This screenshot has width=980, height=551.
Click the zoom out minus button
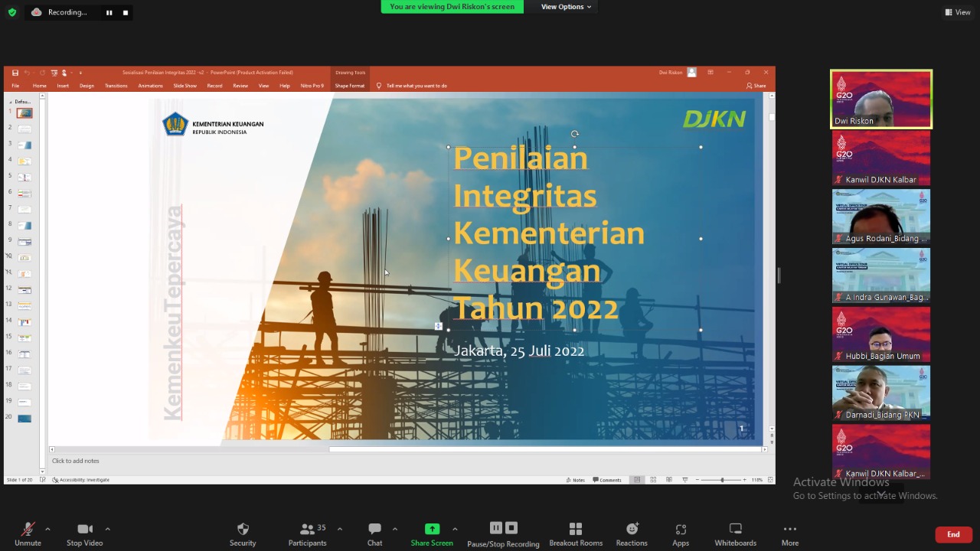(x=698, y=480)
